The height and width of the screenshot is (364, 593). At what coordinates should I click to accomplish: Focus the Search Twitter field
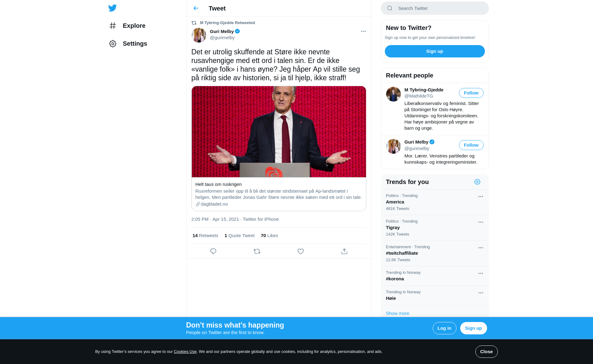point(435,8)
